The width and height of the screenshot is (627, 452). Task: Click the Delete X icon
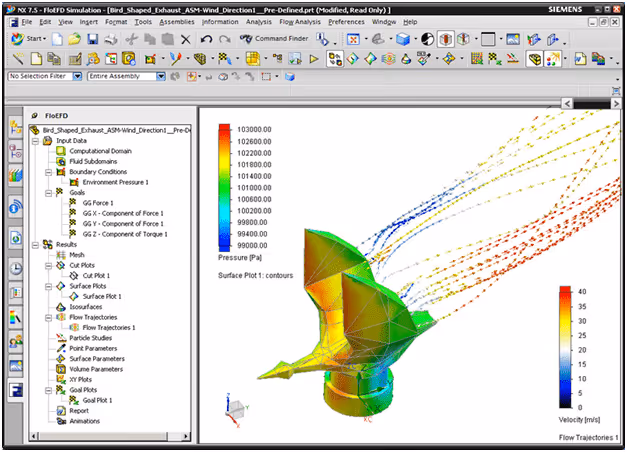pos(186,39)
